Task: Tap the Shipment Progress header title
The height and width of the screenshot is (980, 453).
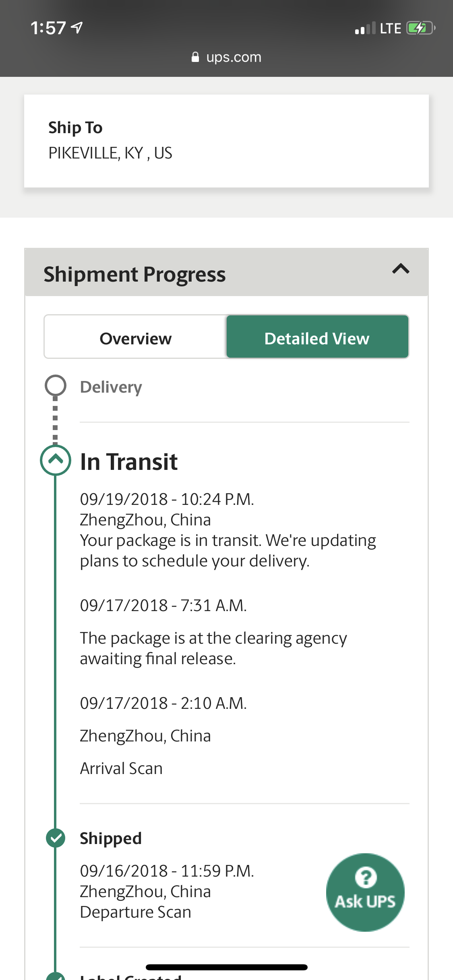Action: [x=134, y=274]
